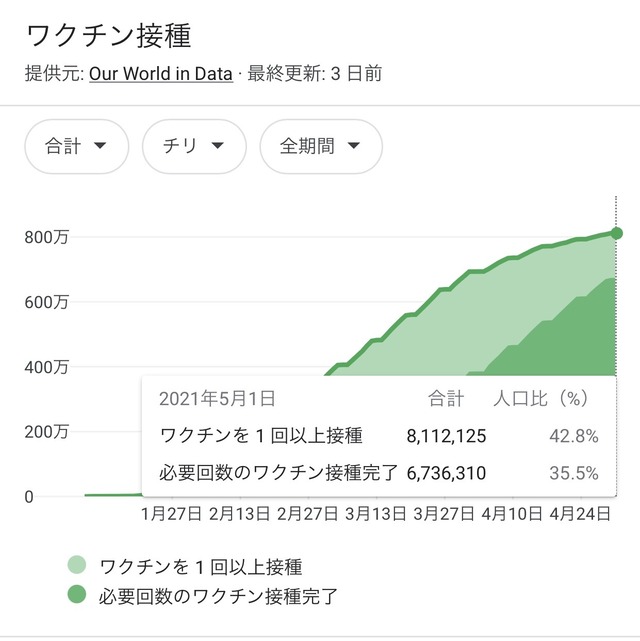Click legend label 必要回数のワクチン接種完了
The width and height of the screenshot is (640, 641).
(218, 597)
